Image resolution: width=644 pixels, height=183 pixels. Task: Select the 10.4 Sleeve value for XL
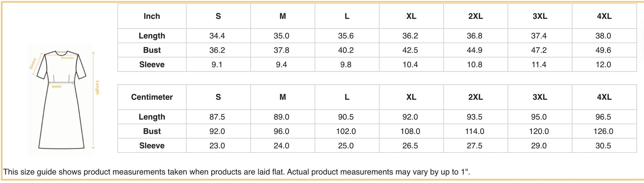coord(410,65)
